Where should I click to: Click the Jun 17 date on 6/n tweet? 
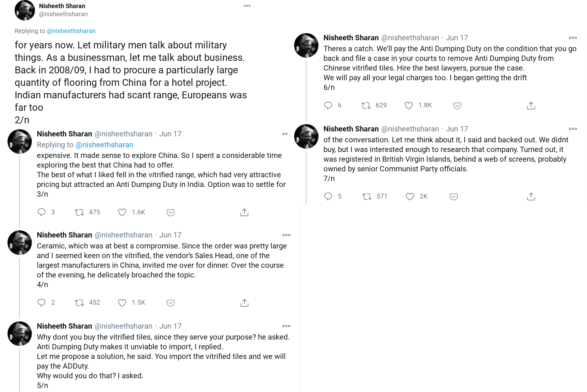tap(457, 38)
